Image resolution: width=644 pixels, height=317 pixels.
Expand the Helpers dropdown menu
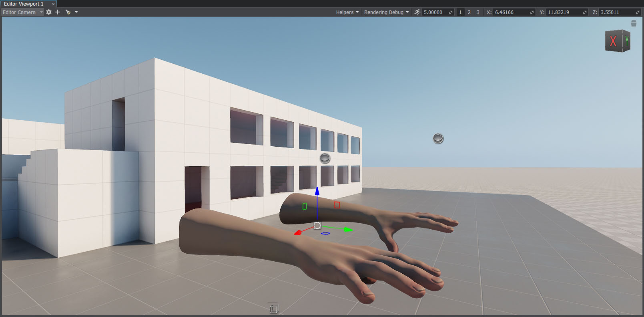347,12
